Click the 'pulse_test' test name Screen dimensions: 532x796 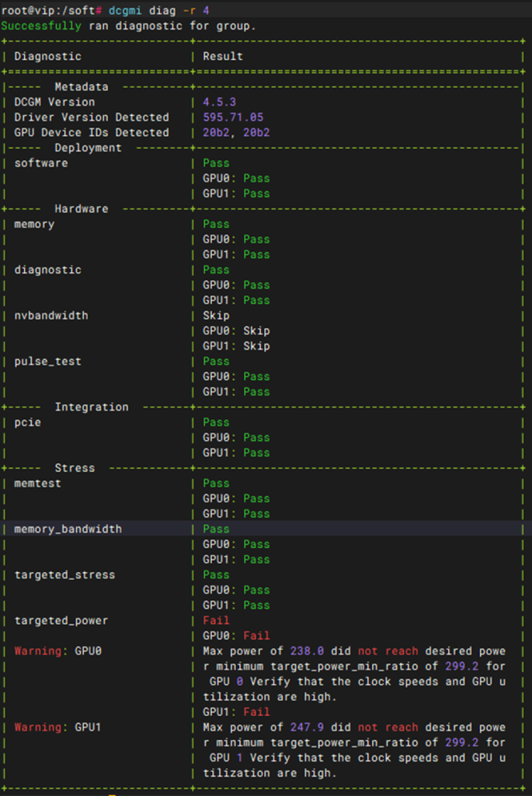[x=47, y=361]
